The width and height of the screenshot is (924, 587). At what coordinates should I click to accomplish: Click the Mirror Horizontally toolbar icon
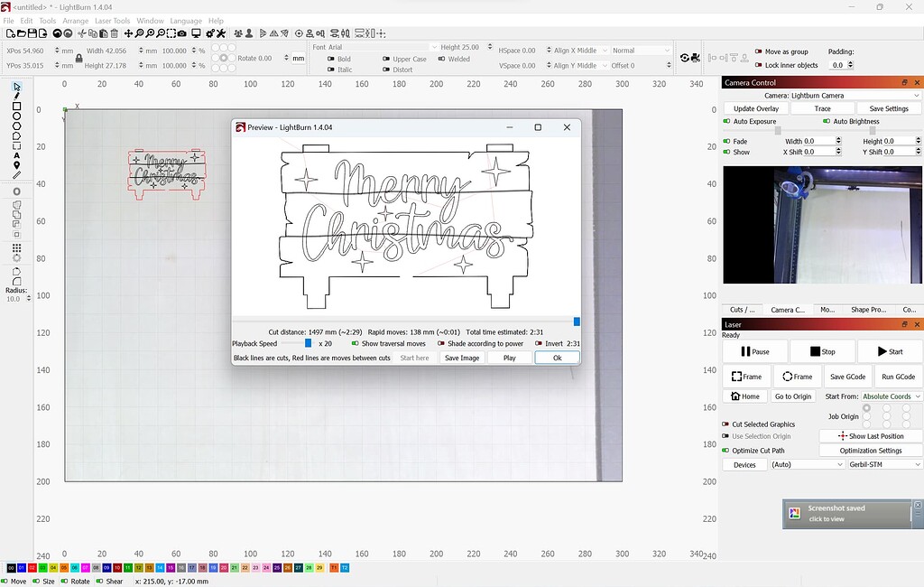pyautogui.click(x=274, y=34)
